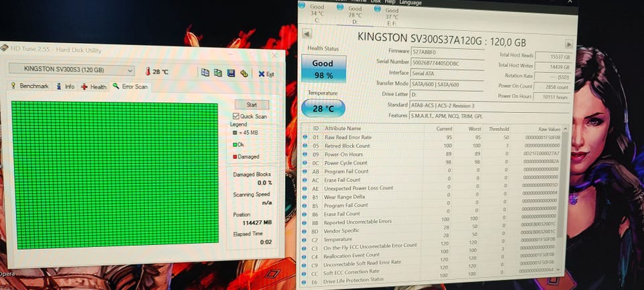Click the green error scan block map
The width and height of the screenshot is (644, 290).
[x=115, y=175]
